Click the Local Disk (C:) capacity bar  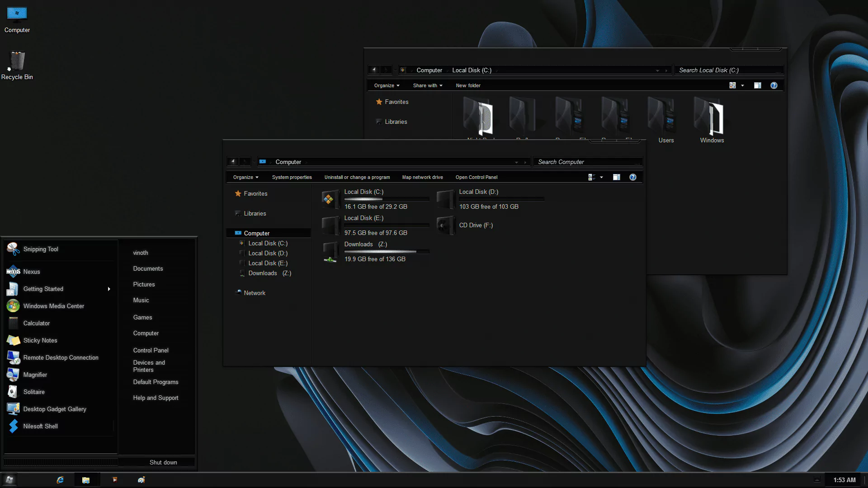click(x=387, y=199)
